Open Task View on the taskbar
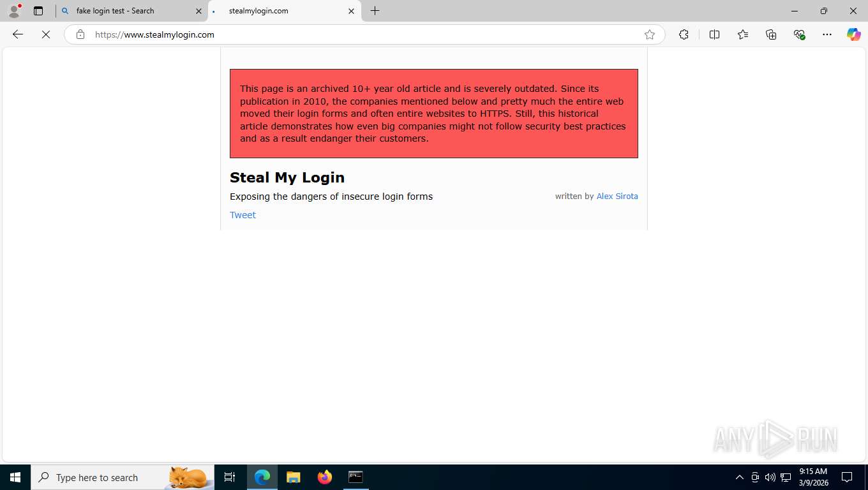The width and height of the screenshot is (868, 490). [230, 477]
